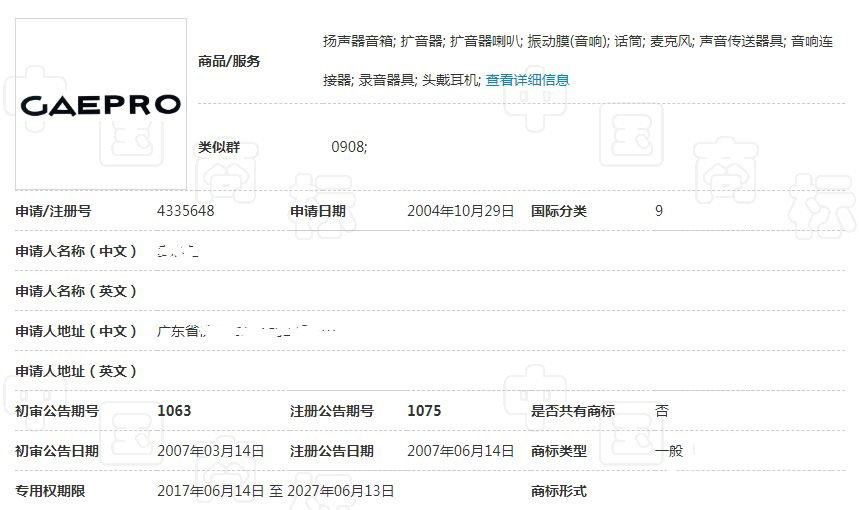
Task: Click the GAEPRO trademark image
Action: point(101,104)
